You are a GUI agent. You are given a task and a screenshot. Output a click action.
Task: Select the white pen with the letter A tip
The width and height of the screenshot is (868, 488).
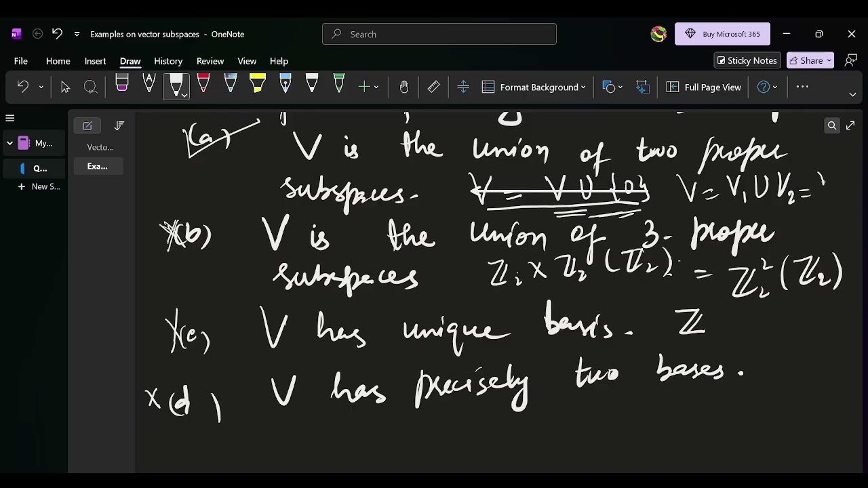[149, 84]
